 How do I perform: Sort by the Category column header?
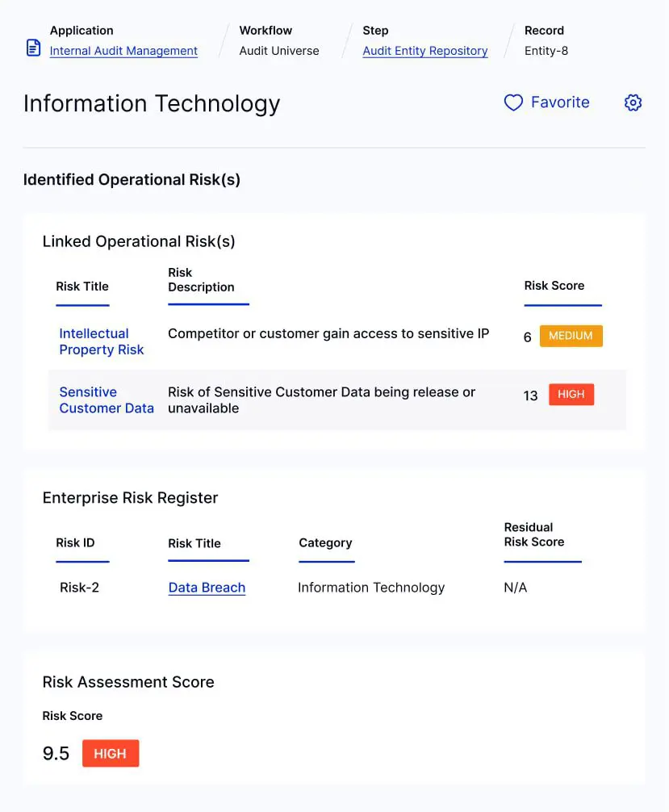tap(325, 543)
